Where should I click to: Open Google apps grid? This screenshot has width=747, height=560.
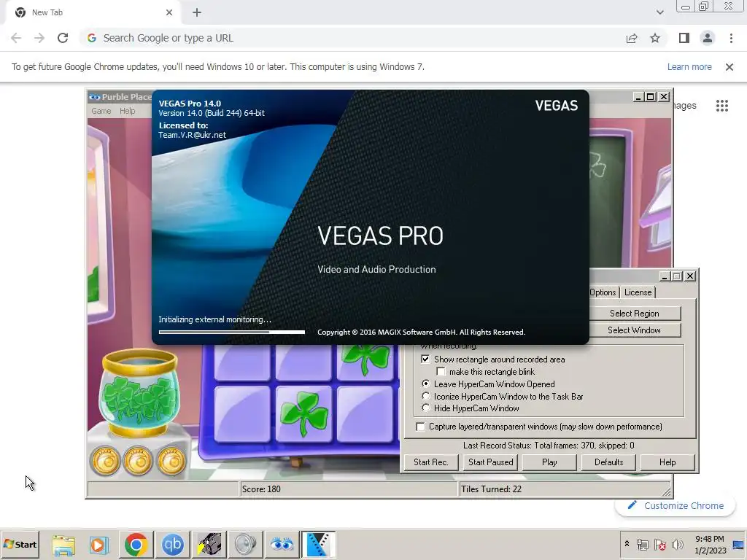point(722,106)
